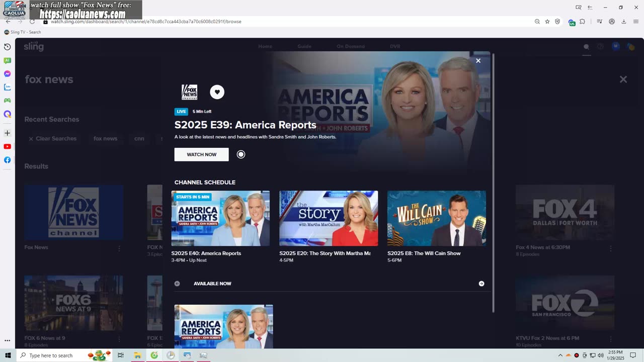The image size is (644, 362).
Task: Select the Sling TV - Search browser tab
Action: tap(23, 32)
